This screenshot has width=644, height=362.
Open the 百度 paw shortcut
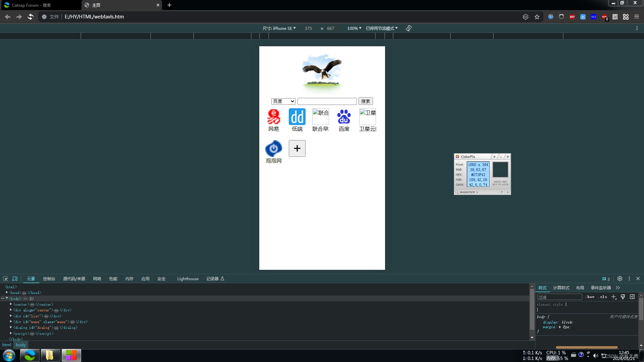click(x=344, y=120)
